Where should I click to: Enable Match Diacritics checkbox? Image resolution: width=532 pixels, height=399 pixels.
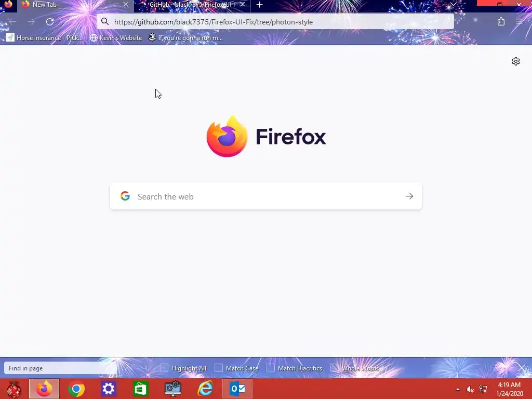click(x=270, y=368)
